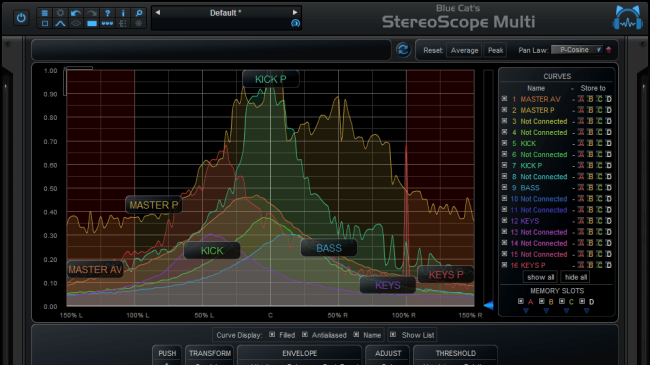
Task: Toggle visibility of curve 1 MASTER AV
Action: (x=504, y=99)
